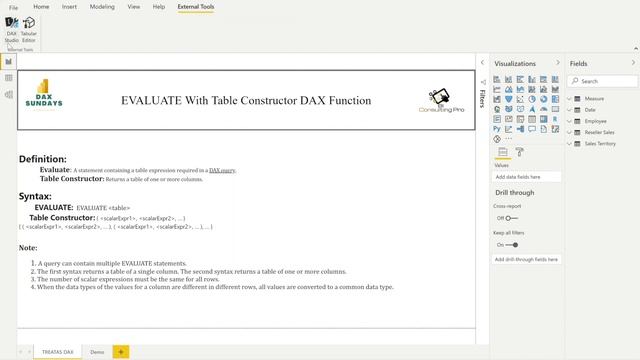Select the Multi-row card visual
640x360 pixels.
click(497, 119)
